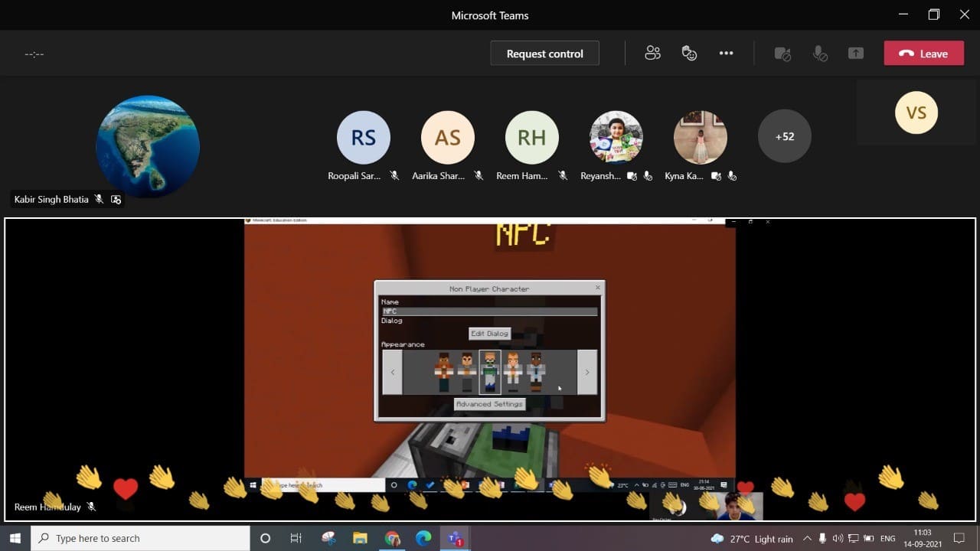Open the +52 more participants overflow

[785, 137]
